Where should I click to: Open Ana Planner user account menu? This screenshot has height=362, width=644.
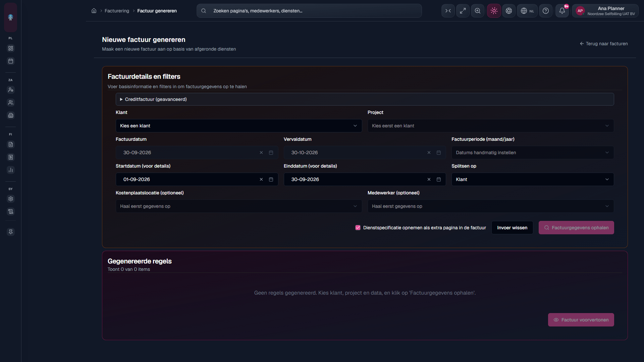(x=605, y=11)
